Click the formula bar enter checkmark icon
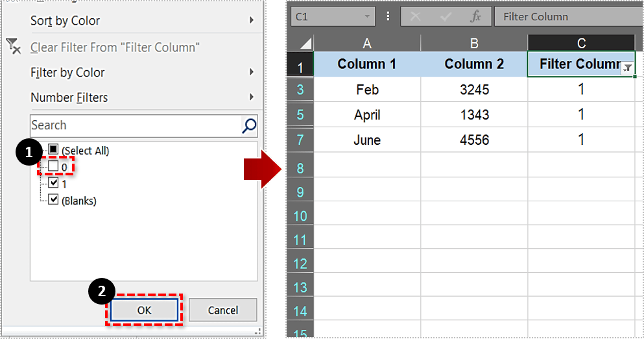The width and height of the screenshot is (644, 339). [x=444, y=17]
